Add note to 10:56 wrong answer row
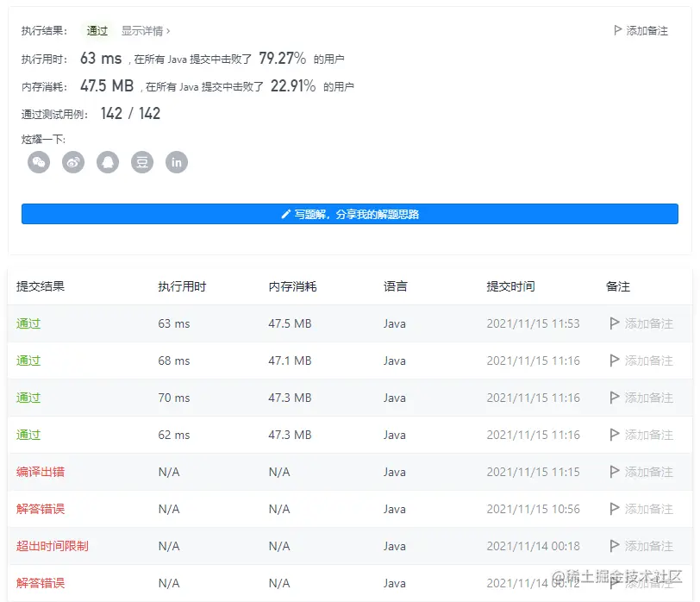700x602 pixels. pyautogui.click(x=641, y=509)
